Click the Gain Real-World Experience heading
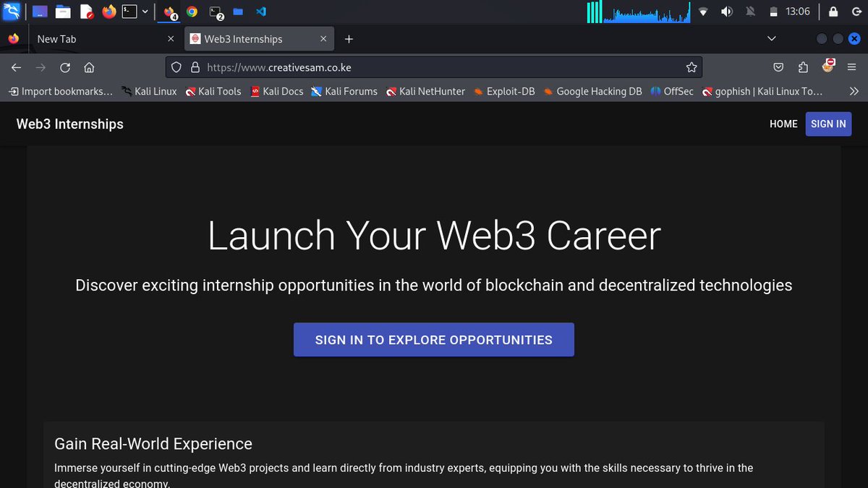 [153, 444]
